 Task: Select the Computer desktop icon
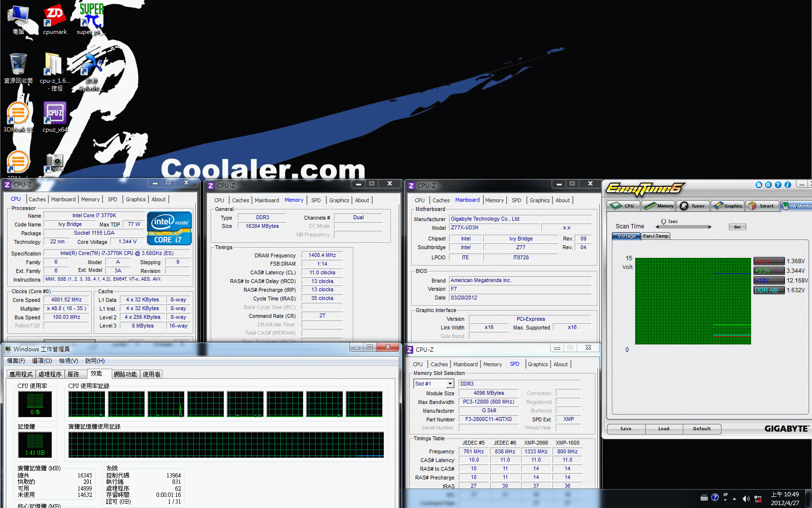tap(18, 19)
